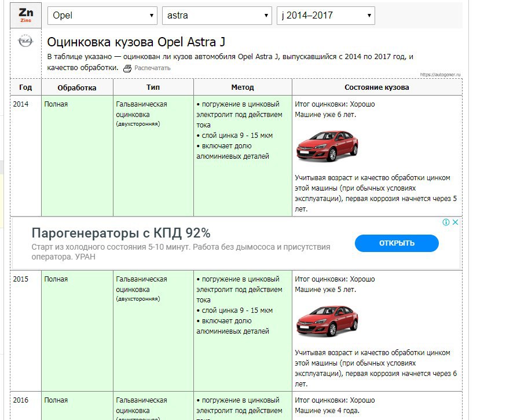Open the Парогенераторы с КПД 92% ad headline

[x=121, y=233]
